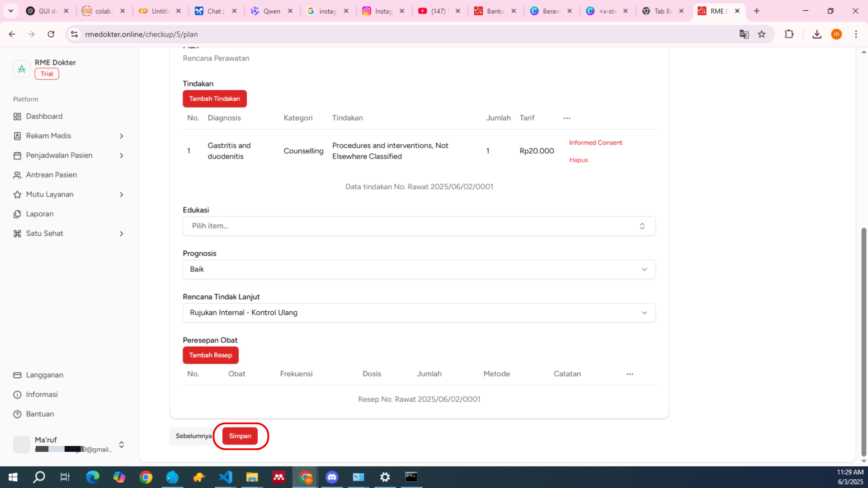Click the Bantuan help icon

click(17, 414)
